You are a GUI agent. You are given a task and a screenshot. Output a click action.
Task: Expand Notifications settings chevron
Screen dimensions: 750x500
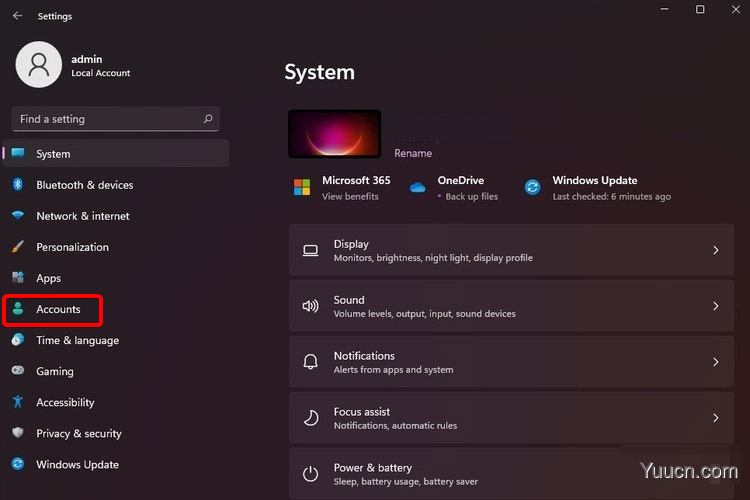(716, 362)
